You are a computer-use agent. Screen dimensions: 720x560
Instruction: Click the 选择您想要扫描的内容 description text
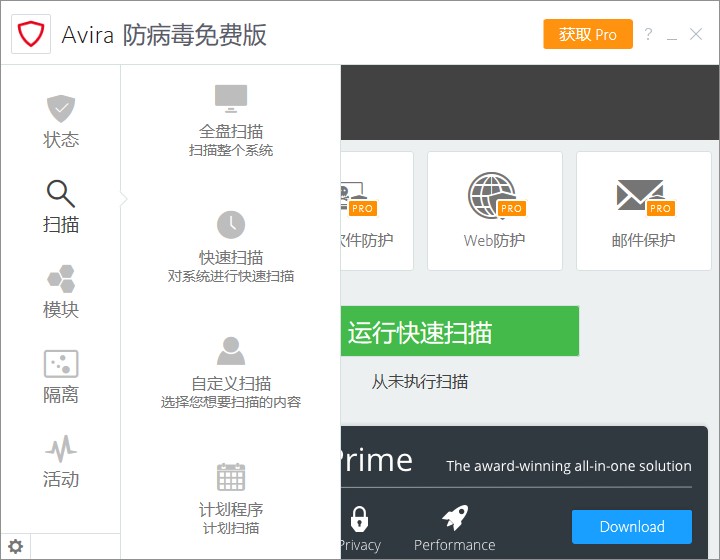click(x=231, y=402)
